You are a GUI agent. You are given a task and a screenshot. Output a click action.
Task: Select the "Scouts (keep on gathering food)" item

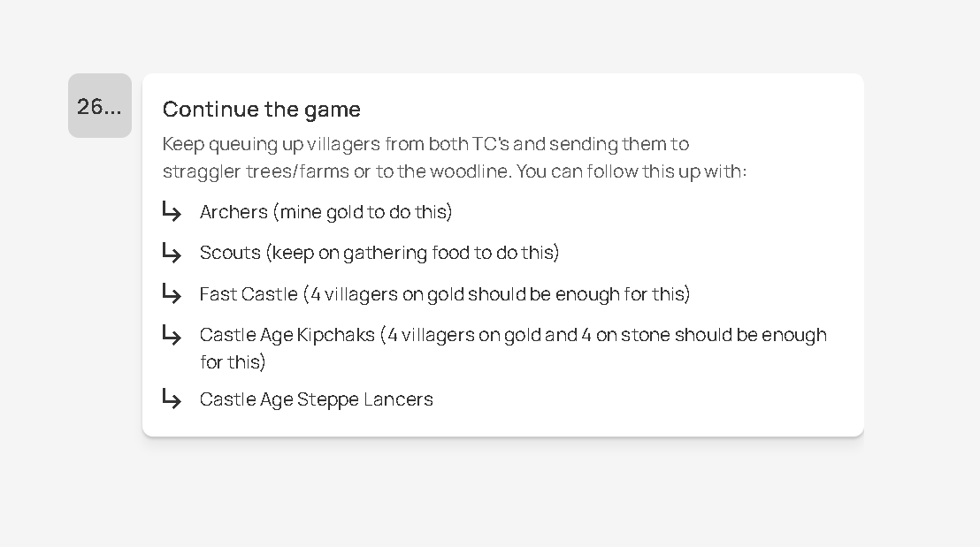pos(379,253)
